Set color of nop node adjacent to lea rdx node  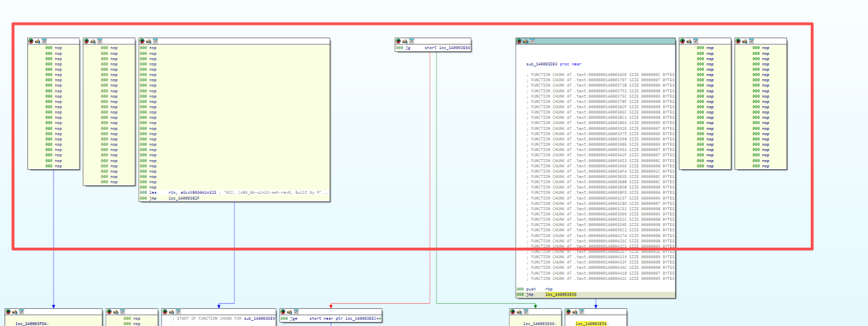click(x=86, y=41)
